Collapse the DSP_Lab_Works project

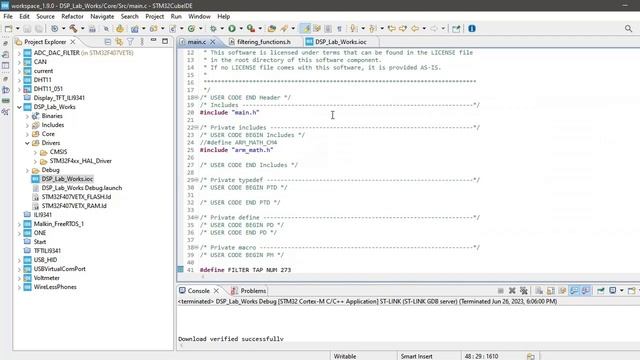click(x=19, y=107)
